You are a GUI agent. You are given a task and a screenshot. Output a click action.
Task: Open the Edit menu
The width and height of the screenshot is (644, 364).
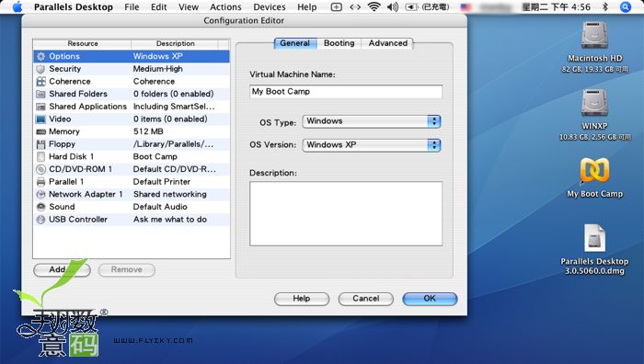coord(158,7)
